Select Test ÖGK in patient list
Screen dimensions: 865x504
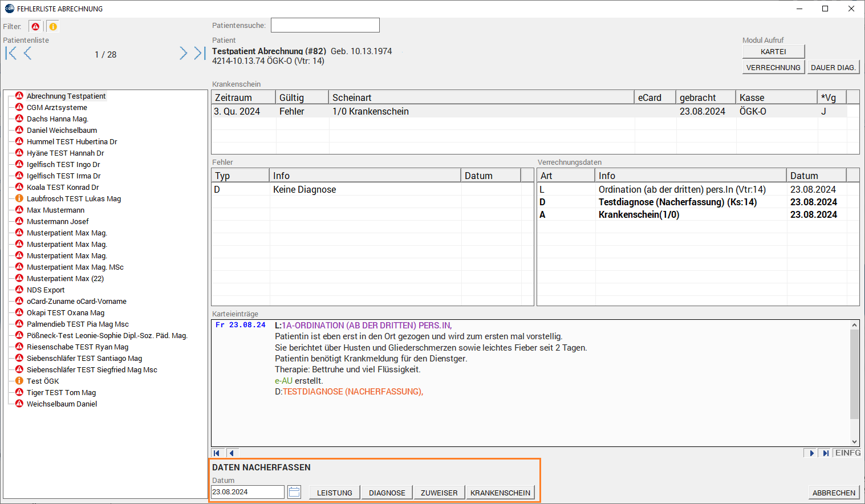pos(43,381)
